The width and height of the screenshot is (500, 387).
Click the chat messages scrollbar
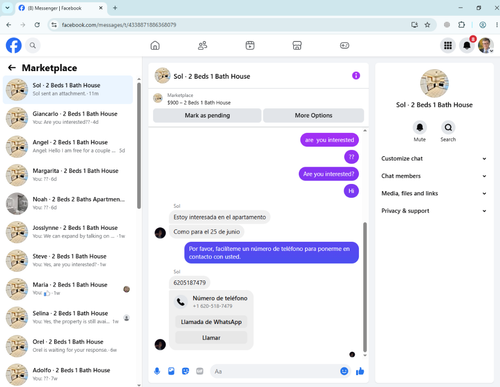[x=365, y=287]
